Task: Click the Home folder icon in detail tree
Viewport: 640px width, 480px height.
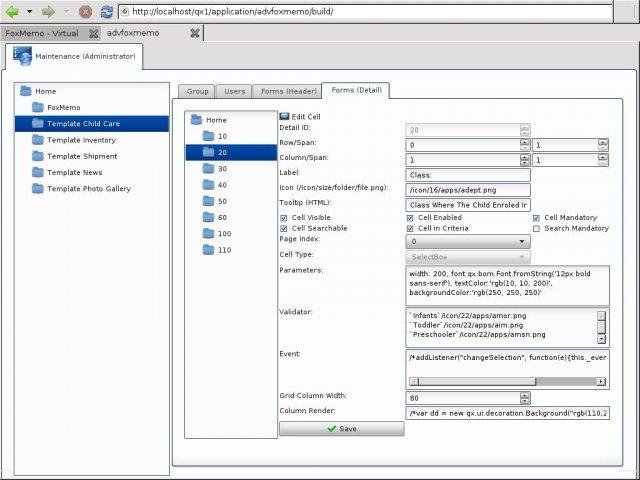Action: pos(196,120)
